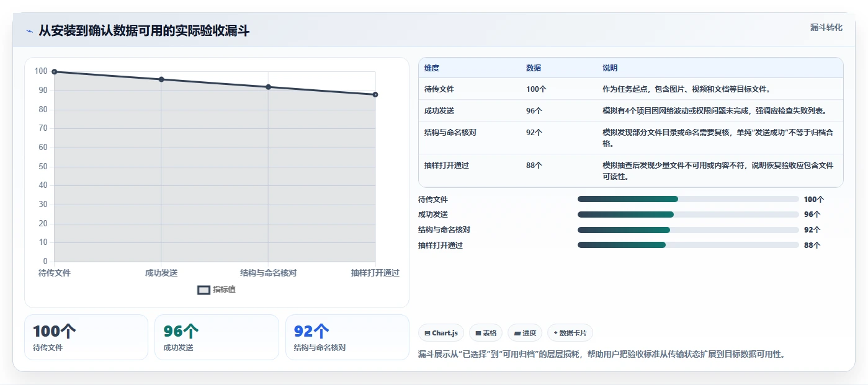Viewport: 868px width, 385px height.
Task: Click the description starting 模拟发现部分文件目录
Action: [718, 138]
